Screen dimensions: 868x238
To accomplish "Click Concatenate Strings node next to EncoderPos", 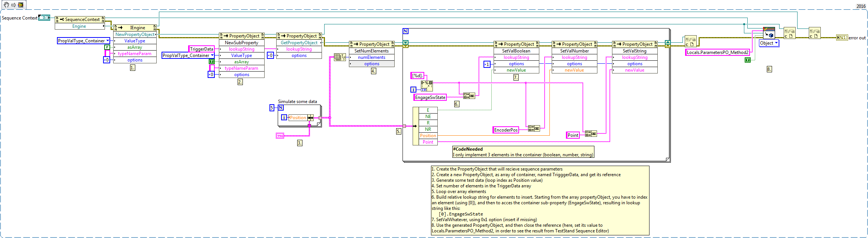I will (x=534, y=129).
